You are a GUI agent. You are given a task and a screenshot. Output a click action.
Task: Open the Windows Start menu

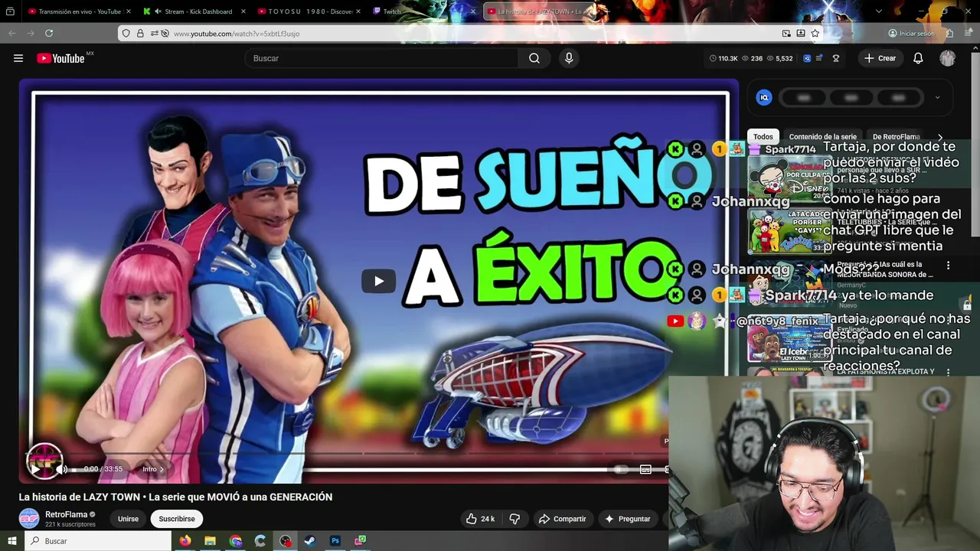tap(12, 541)
